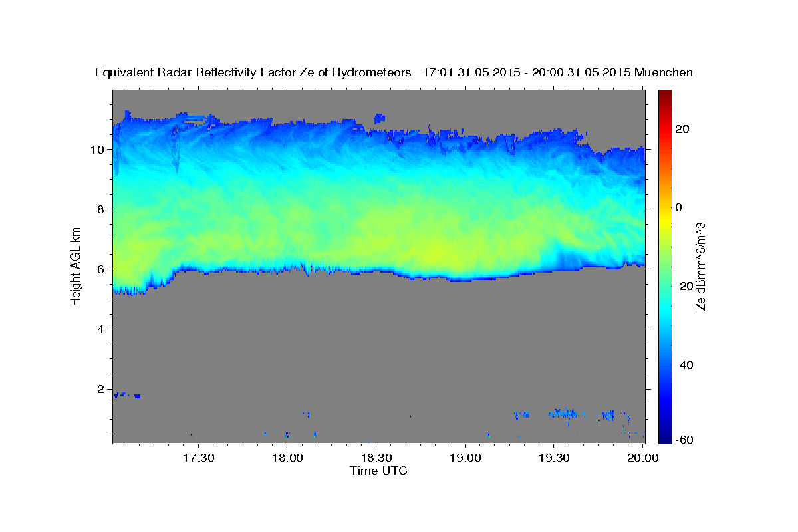Image resolution: width=798 pixels, height=532 pixels.
Task: Click the colorbar value '-20'
Action: (x=684, y=286)
